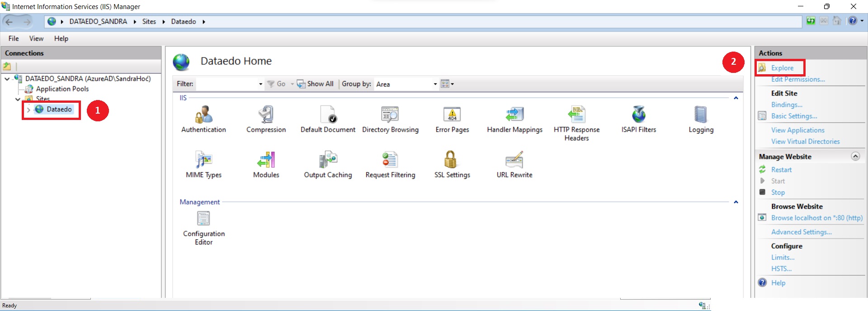Open the dropdown next to Go button
The height and width of the screenshot is (311, 868).
(292, 84)
